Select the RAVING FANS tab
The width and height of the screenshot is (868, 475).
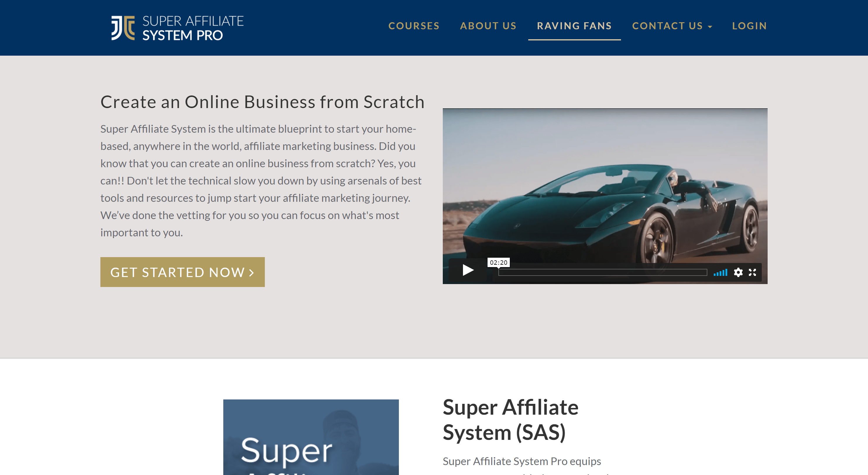tap(574, 26)
